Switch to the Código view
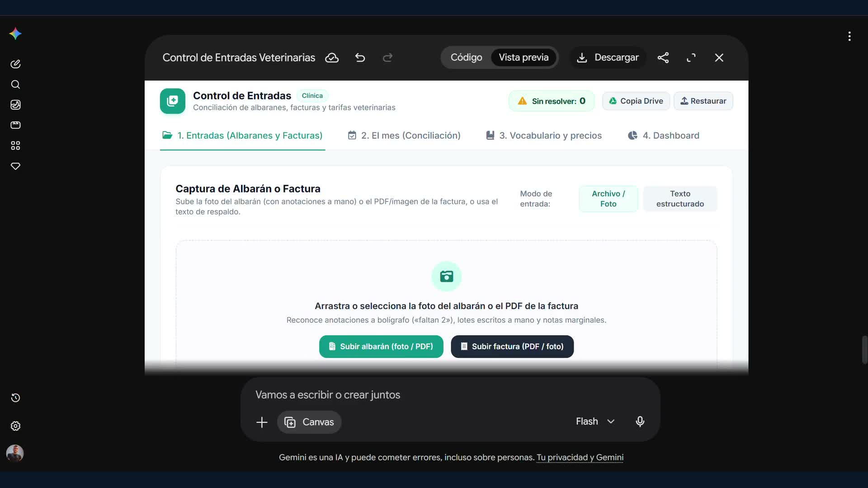 pyautogui.click(x=466, y=57)
